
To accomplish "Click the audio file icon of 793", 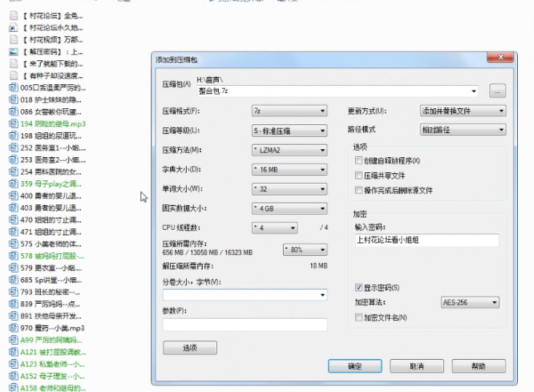I will 13,292.
